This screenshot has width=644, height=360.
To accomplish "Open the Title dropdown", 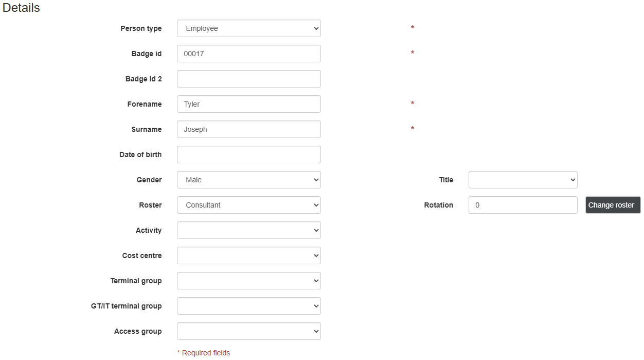I will tap(523, 180).
